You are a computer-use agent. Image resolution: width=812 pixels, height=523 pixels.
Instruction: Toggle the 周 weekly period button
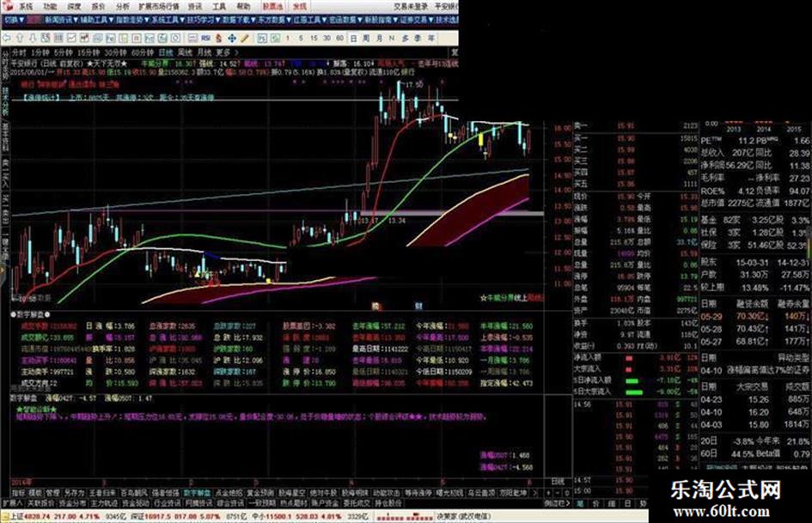pos(366,39)
